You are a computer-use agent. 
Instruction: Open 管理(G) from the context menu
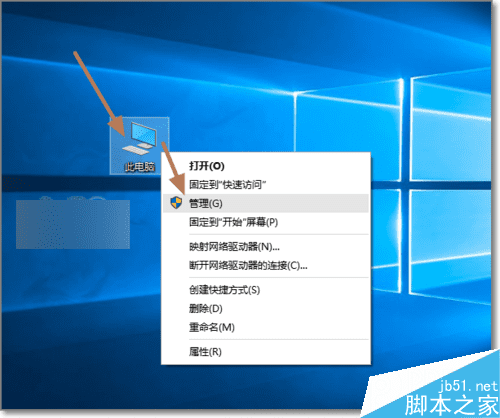266,203
